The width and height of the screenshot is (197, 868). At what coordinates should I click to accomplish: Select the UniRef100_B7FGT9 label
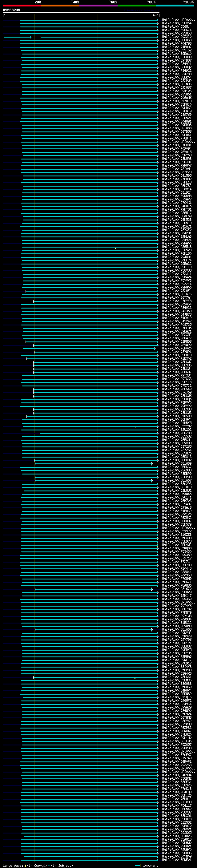pyautogui.click(x=176, y=111)
